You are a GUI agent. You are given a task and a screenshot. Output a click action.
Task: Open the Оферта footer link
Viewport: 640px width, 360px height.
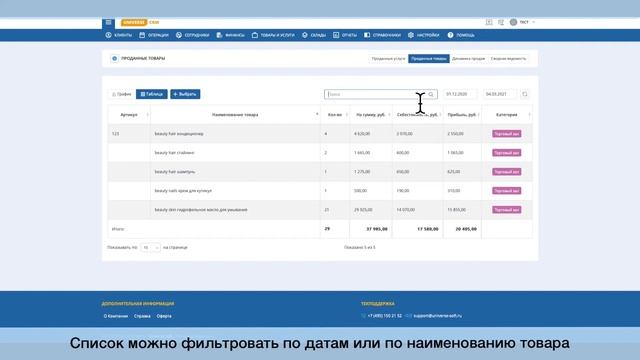tap(164, 316)
